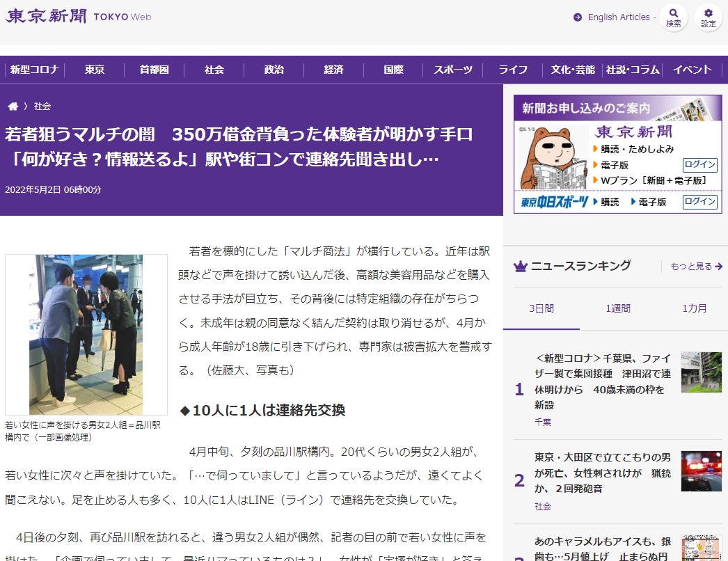
Task: Click the 社会 tag under ranking 2
Action: pos(543,507)
